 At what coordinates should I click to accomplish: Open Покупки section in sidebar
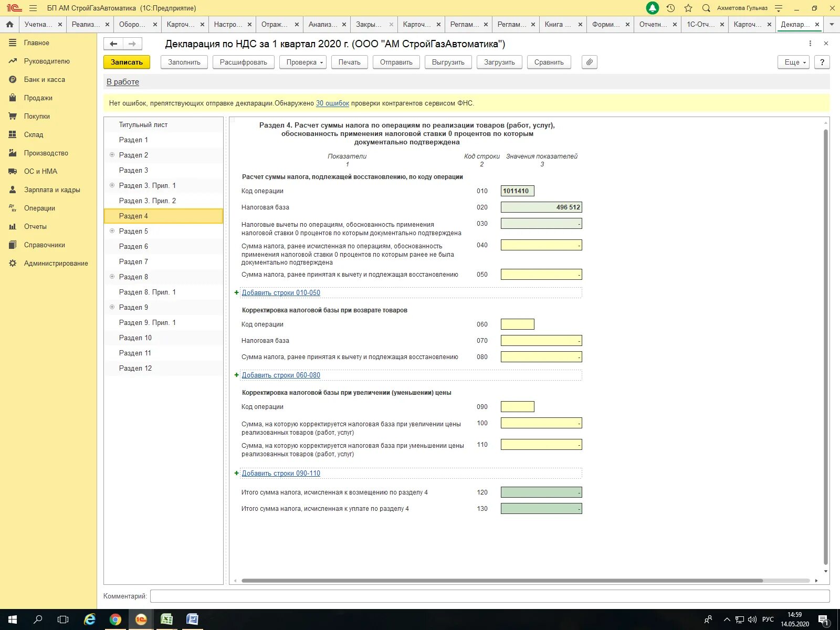(37, 116)
